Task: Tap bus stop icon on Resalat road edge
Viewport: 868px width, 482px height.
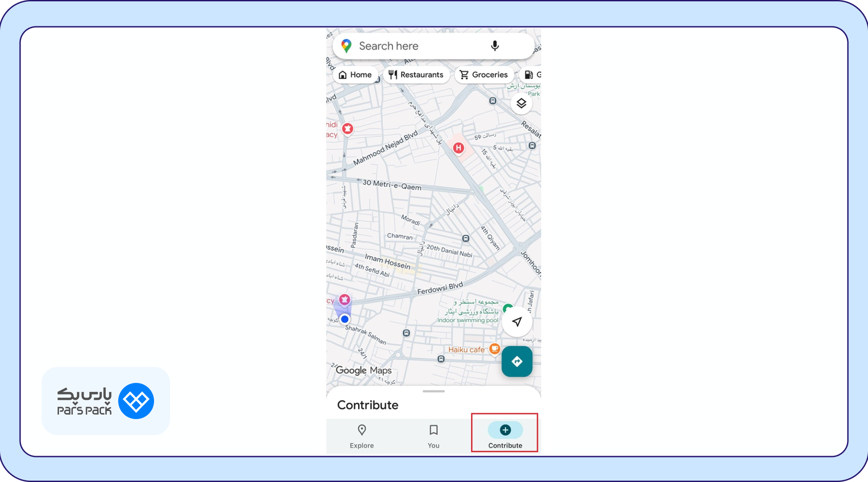Action: point(532,145)
